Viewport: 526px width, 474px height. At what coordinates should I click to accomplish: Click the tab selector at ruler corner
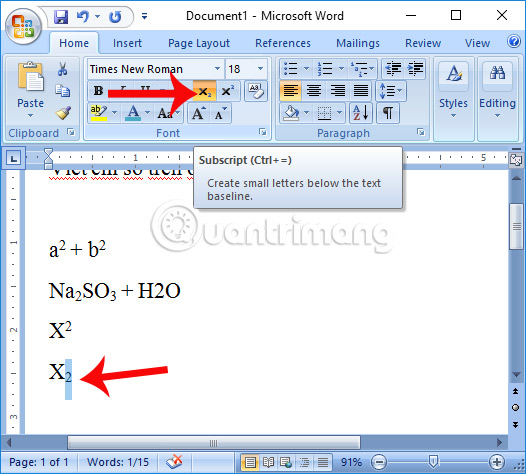13,158
